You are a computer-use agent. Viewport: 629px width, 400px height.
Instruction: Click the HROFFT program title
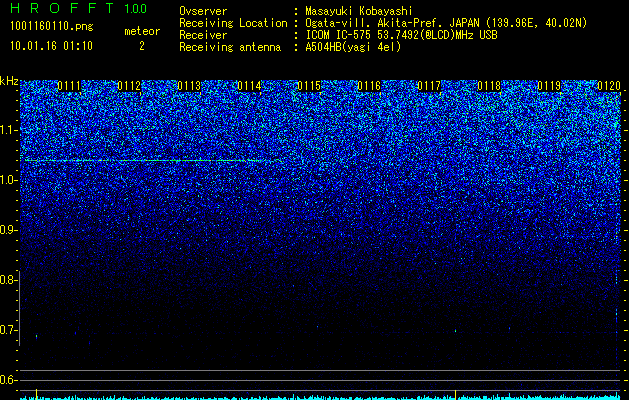[62, 8]
